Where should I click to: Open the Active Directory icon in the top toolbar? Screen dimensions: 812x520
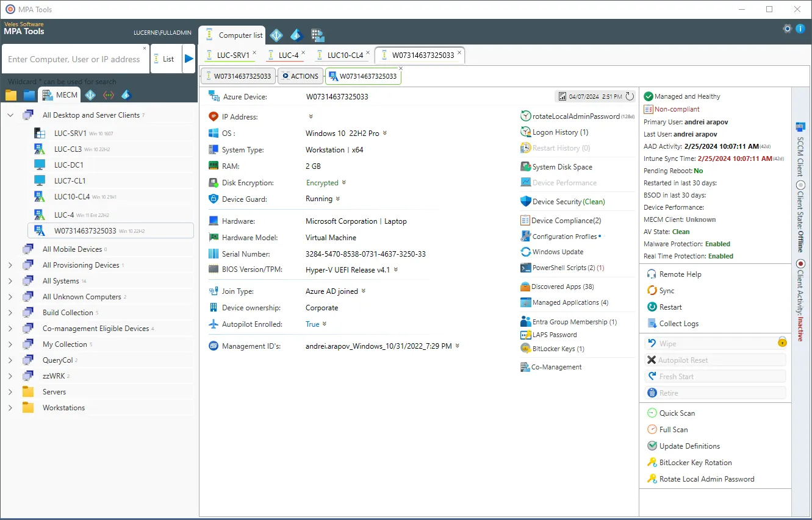click(x=276, y=35)
